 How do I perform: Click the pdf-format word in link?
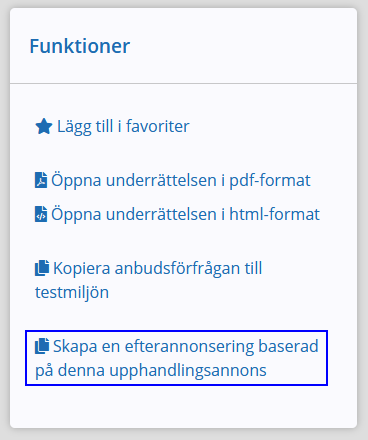[x=270, y=180]
